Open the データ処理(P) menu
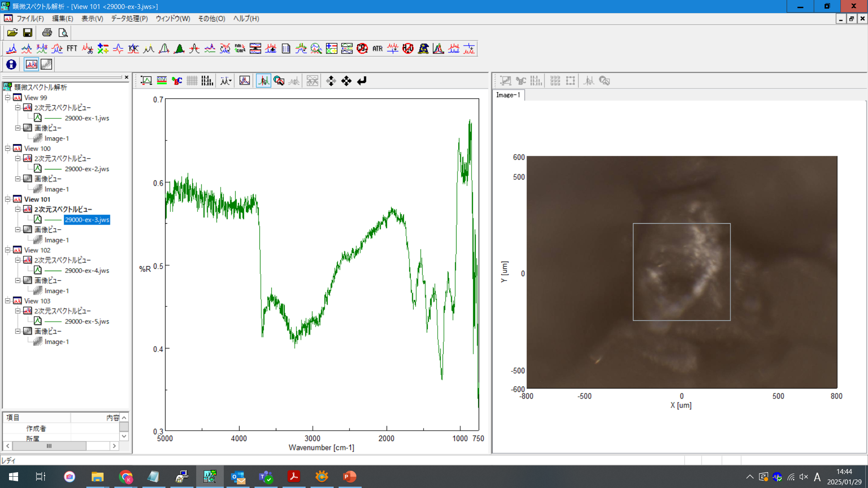 point(129,19)
